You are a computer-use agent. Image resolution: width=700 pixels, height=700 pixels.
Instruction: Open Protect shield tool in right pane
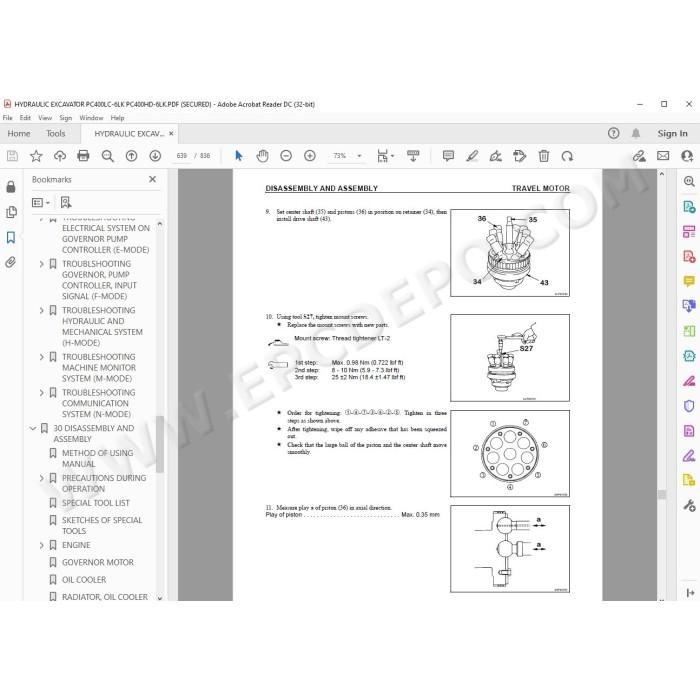click(689, 406)
